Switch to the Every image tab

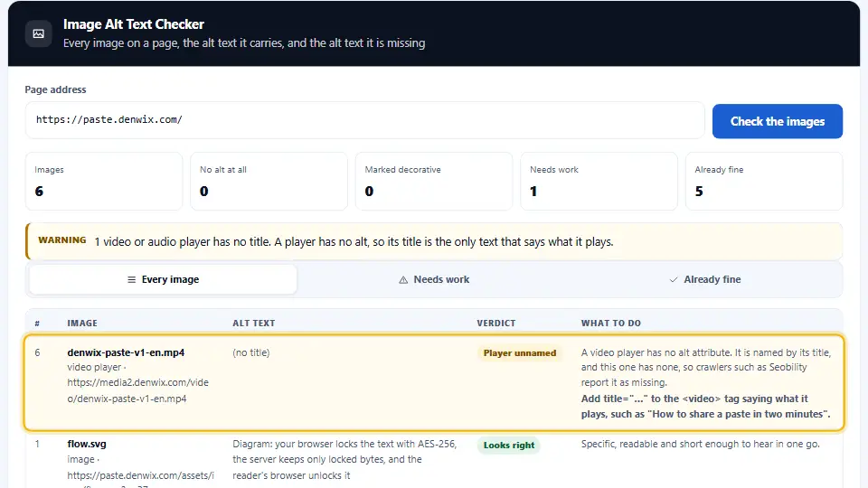163,279
